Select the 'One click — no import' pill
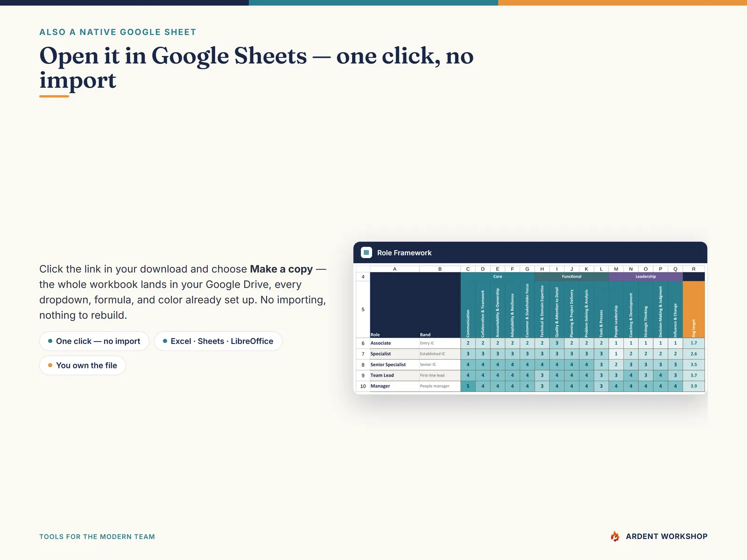Screen dimensions: 747x560 pyautogui.click(x=94, y=341)
